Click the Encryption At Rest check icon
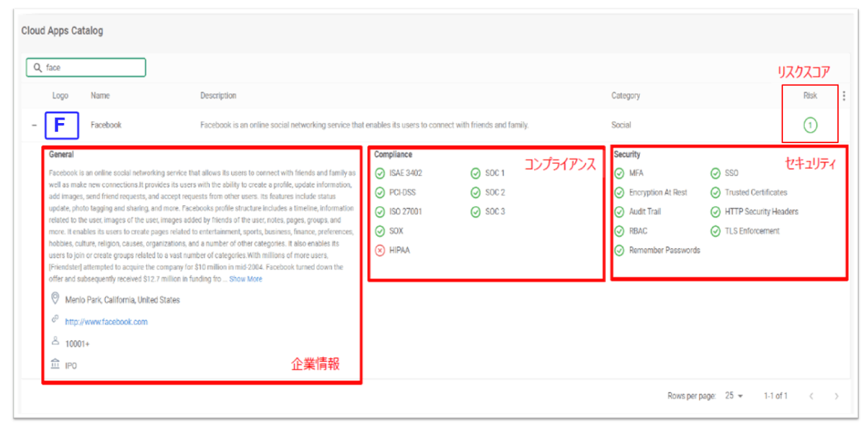The image size is (868, 423). tap(619, 193)
